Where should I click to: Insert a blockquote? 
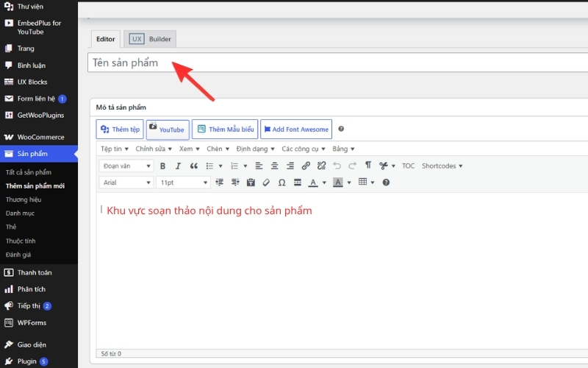click(x=193, y=166)
